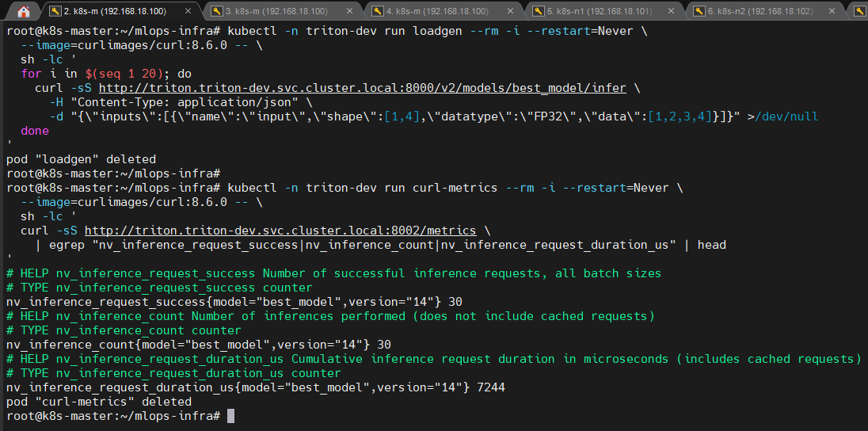Click '-d' JSON inputs payload line
The height and width of the screenshot is (431, 868).
[434, 116]
